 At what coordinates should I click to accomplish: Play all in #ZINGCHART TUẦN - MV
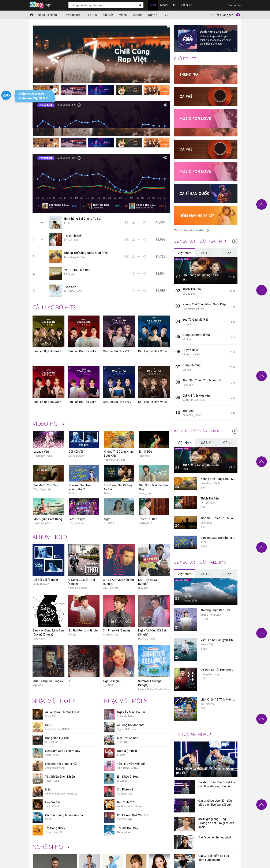point(235,431)
